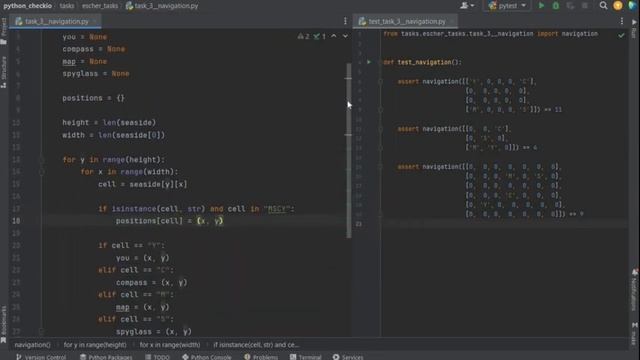This screenshot has width=640, height=360.
Task: Open the TODO tool window
Action: click(x=158, y=357)
